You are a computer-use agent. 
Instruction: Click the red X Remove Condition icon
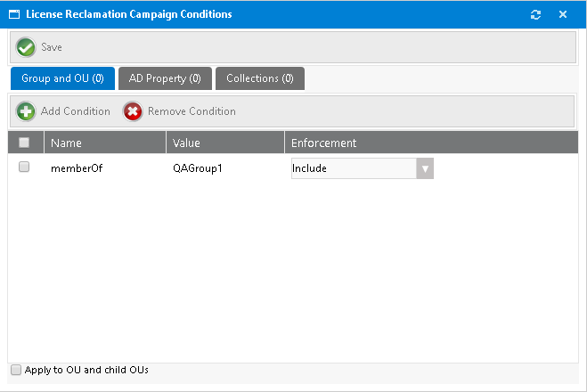pyautogui.click(x=133, y=111)
